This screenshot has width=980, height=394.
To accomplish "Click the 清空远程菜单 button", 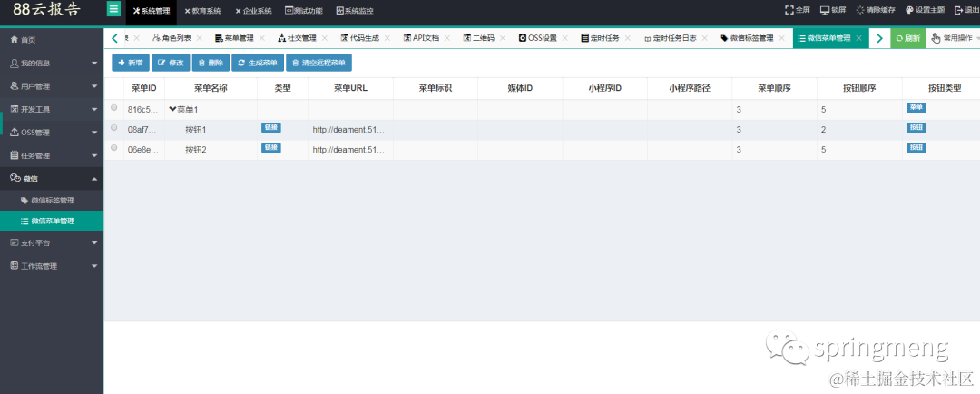I will coord(318,63).
